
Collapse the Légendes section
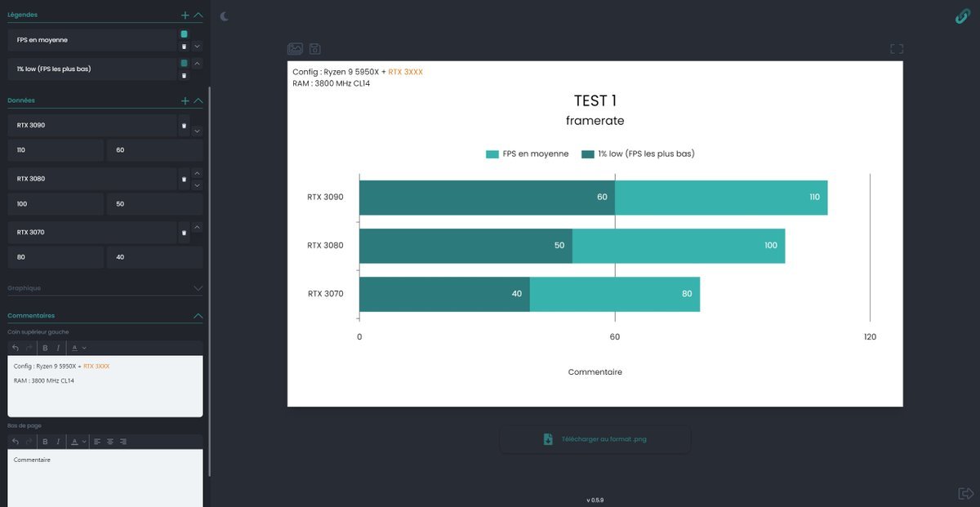click(x=198, y=15)
